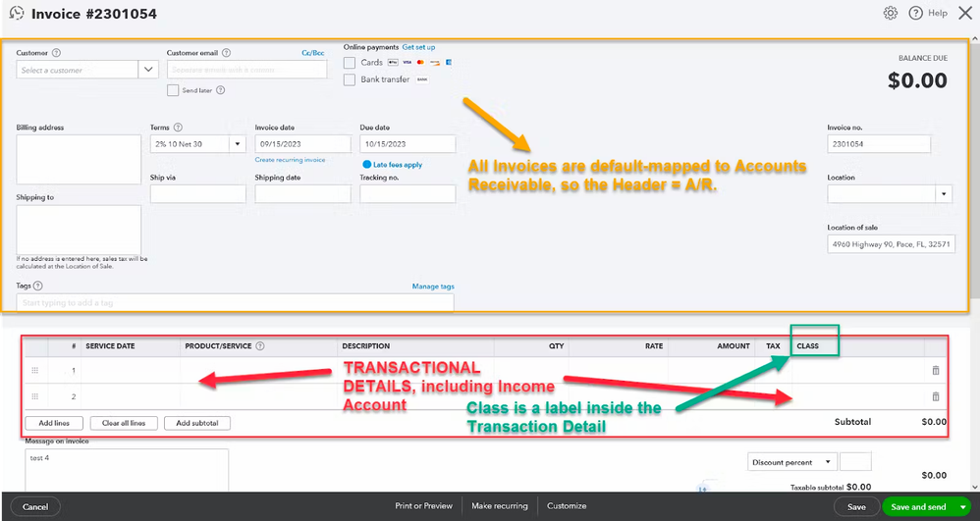
Task: Enable the Bank transfer checkbox
Action: (x=350, y=79)
